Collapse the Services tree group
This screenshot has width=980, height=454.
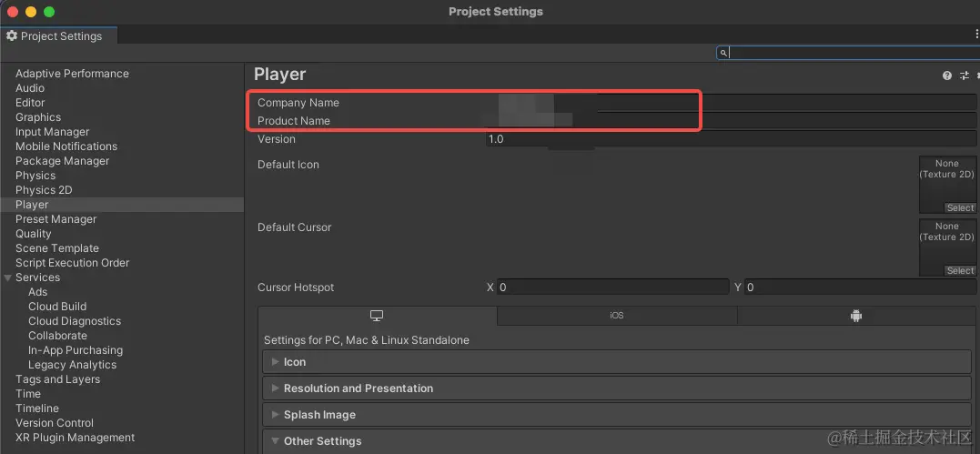point(8,277)
